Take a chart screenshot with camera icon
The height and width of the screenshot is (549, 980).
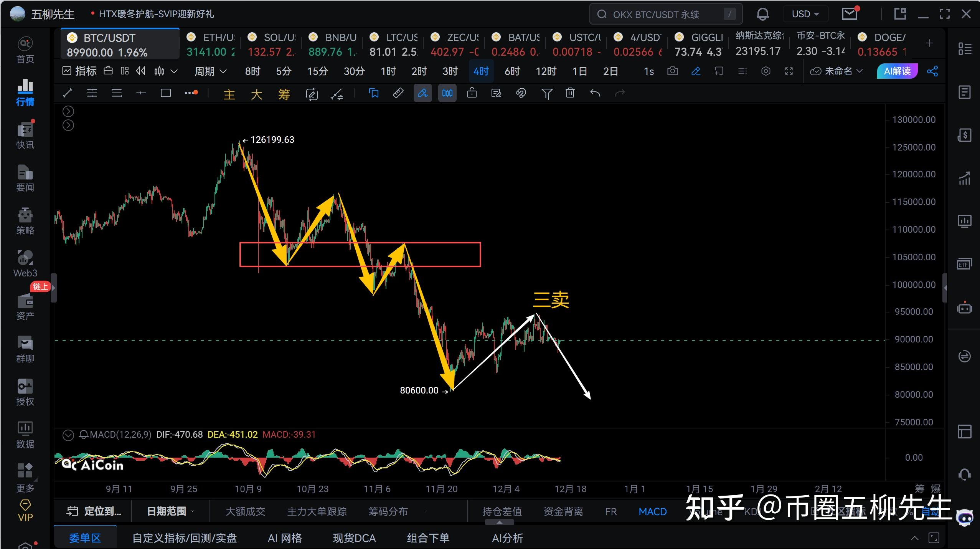pos(672,71)
